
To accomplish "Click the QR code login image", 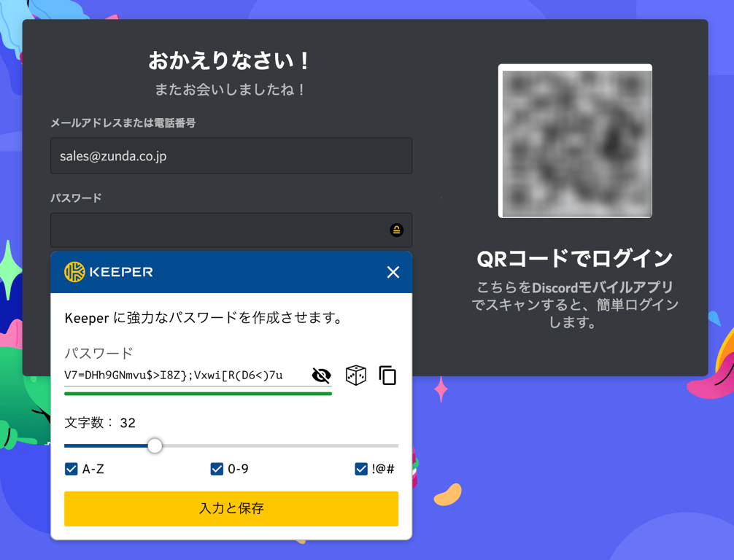I will [574, 141].
